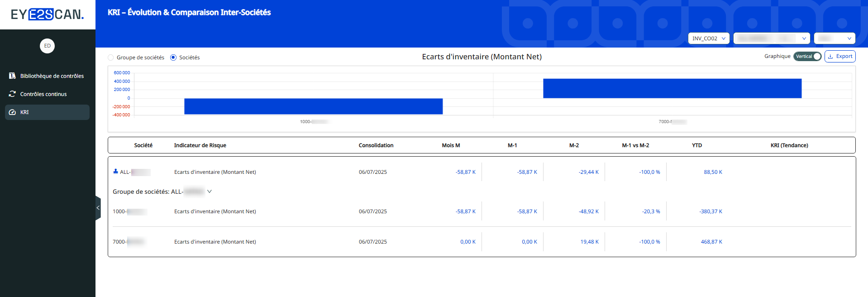The height and width of the screenshot is (297, 868).
Task: Open Bibliothèque de contrôles menu item
Action: (x=52, y=76)
